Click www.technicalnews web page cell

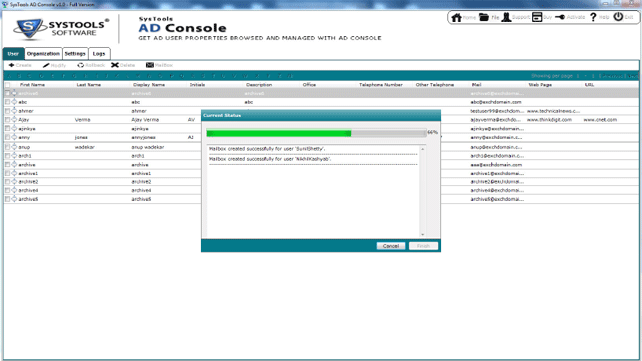click(x=553, y=111)
